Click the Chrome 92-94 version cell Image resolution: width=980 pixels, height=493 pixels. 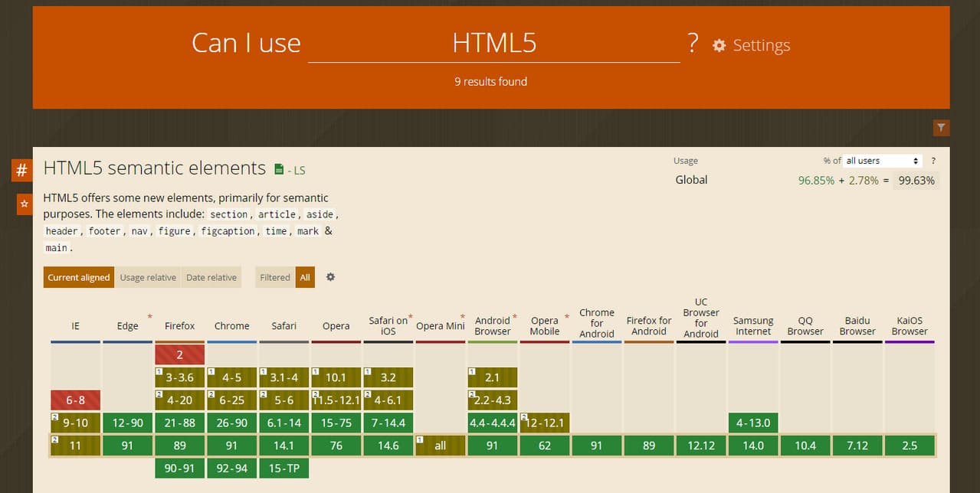[x=231, y=468]
